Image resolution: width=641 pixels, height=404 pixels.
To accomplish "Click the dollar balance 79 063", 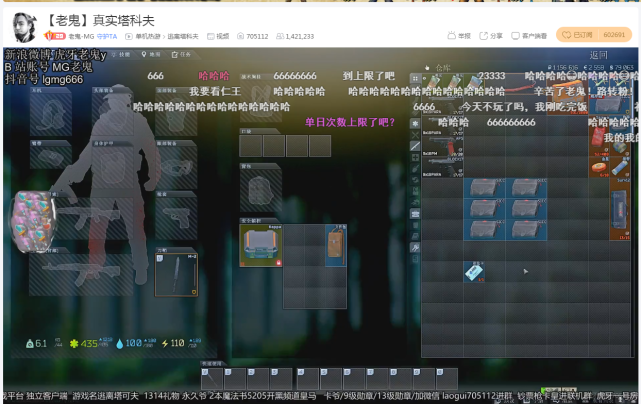I will [x=621, y=67].
